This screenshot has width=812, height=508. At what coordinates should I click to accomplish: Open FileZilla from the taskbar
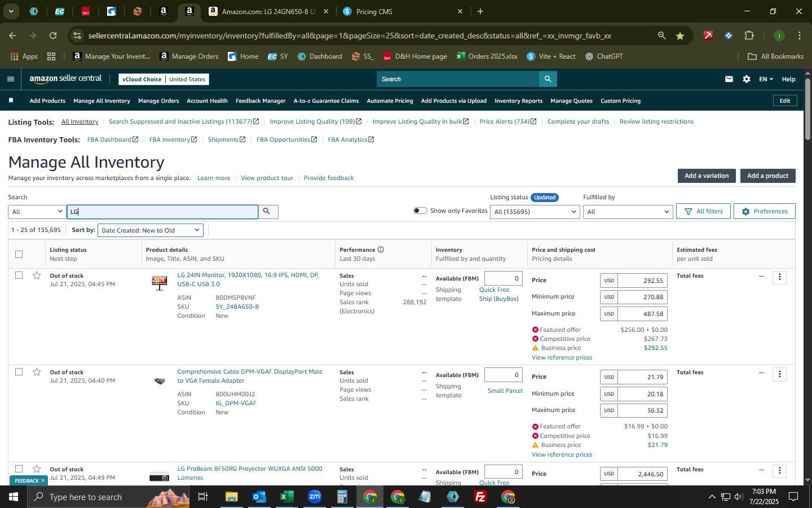[480, 497]
